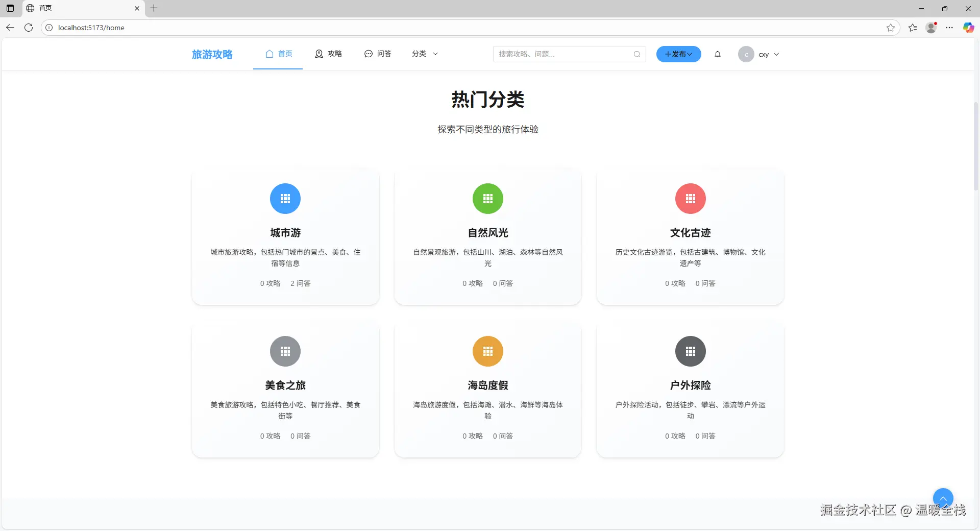This screenshot has width=980, height=531.
Task: Click the 自然景观旅游 description text
Action: tap(488, 258)
